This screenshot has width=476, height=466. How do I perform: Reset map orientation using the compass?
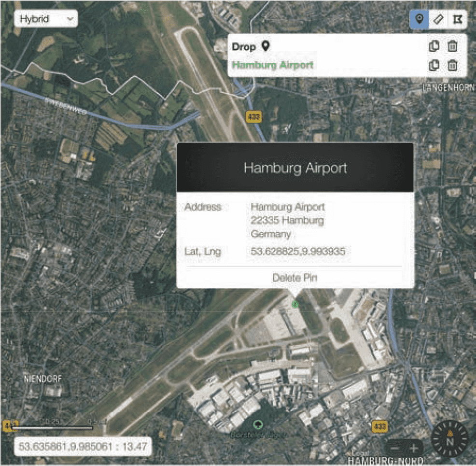coord(450,438)
